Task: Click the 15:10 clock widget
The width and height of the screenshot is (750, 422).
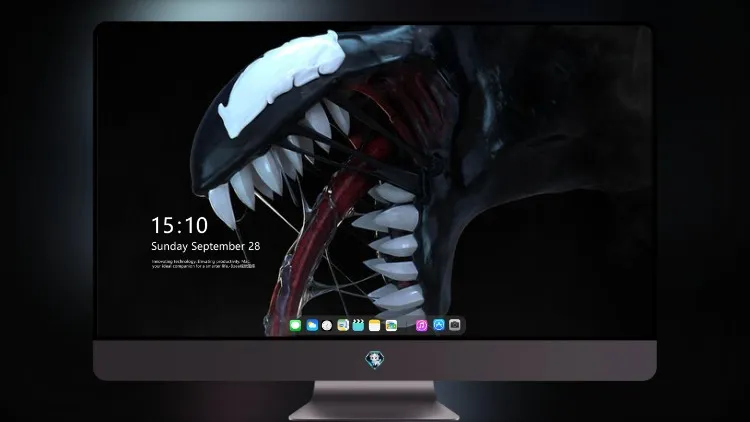Action: click(x=179, y=225)
